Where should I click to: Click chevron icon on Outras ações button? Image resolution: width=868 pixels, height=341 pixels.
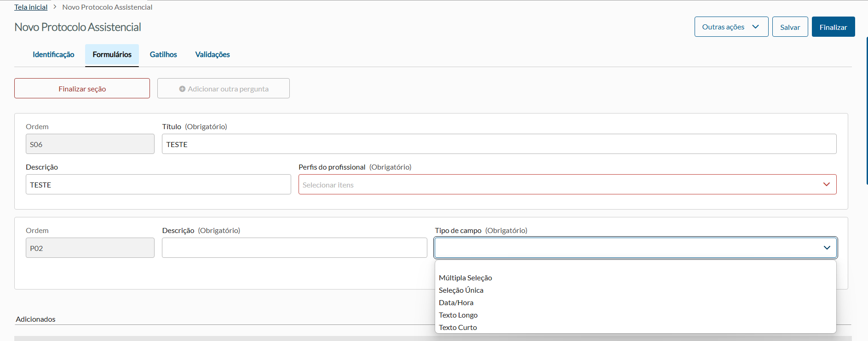coord(755,27)
